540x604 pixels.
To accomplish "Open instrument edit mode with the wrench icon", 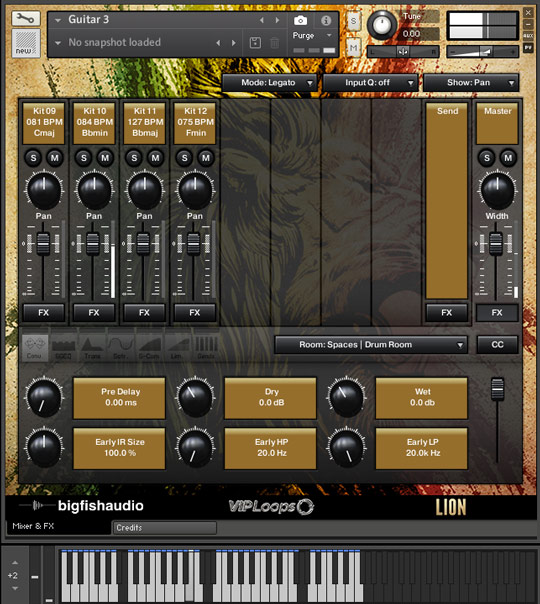I will tap(25, 18).
